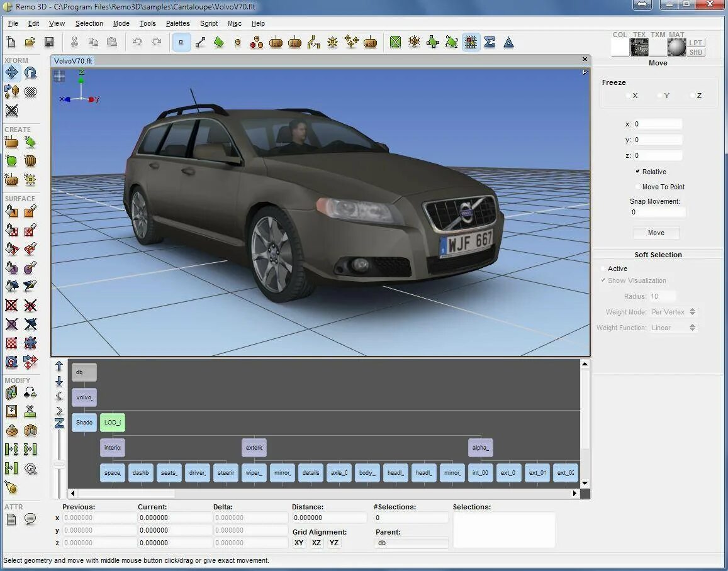
Task: Click the TEX texture thumbnail
Action: (x=639, y=47)
